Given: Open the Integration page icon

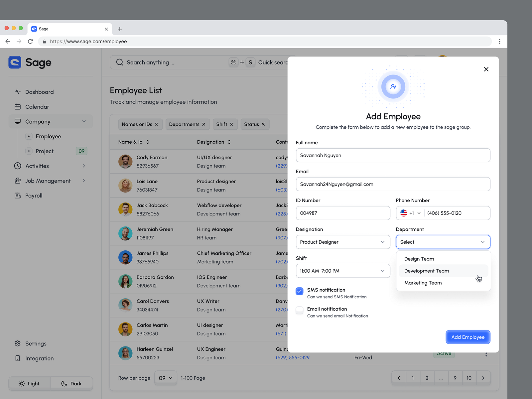Looking at the screenshot, I should click(18, 358).
